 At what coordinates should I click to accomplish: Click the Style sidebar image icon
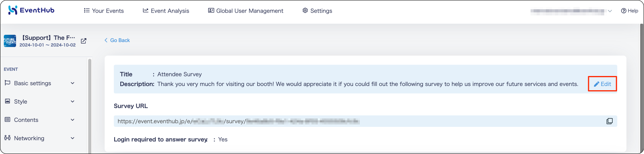[x=7, y=101]
